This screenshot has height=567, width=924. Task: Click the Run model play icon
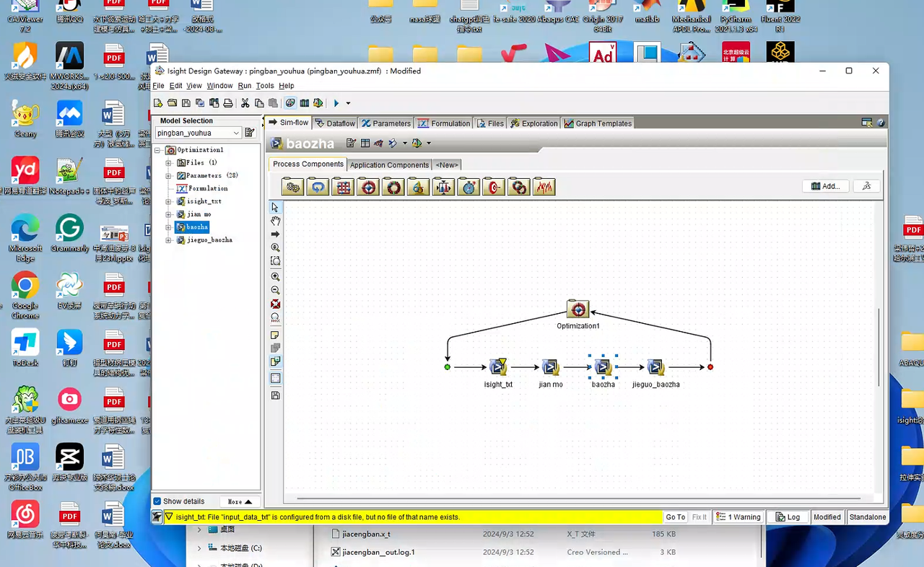point(336,103)
